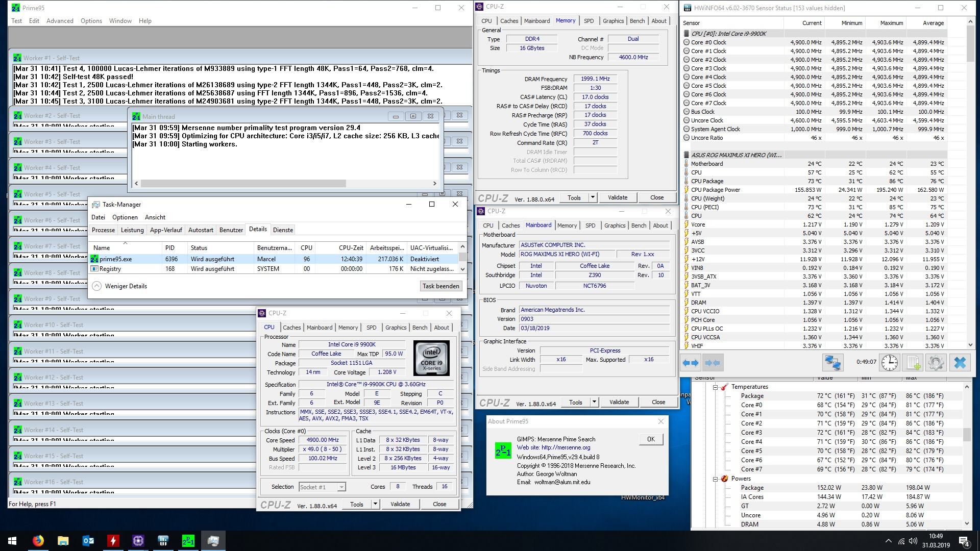Open the Help menu in Prime95
Image resolution: width=980 pixels, height=551 pixels.
tap(145, 21)
